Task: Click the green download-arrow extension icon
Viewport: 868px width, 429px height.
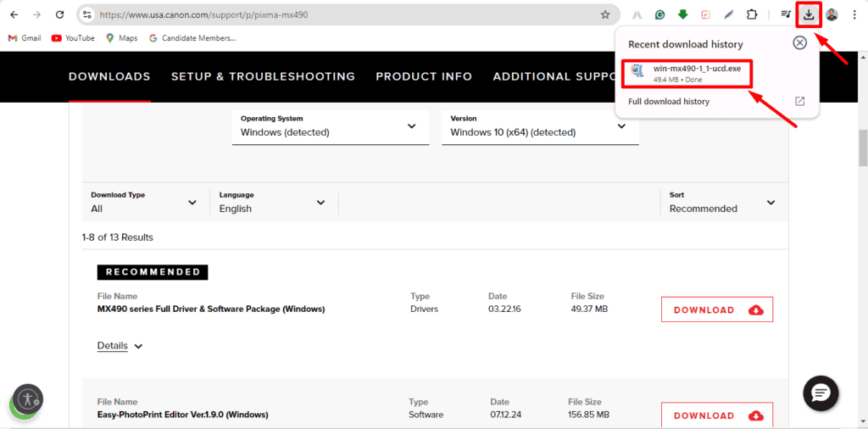Action: tap(682, 15)
